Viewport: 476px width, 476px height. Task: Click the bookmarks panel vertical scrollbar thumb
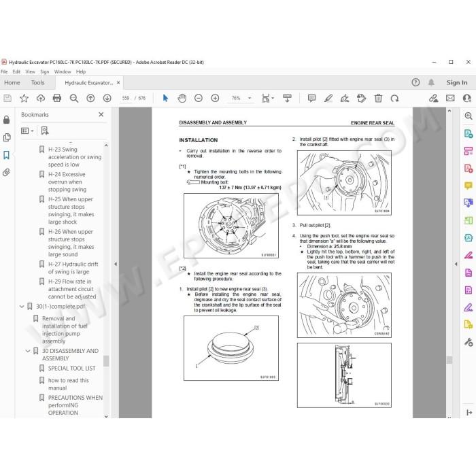(x=106, y=361)
